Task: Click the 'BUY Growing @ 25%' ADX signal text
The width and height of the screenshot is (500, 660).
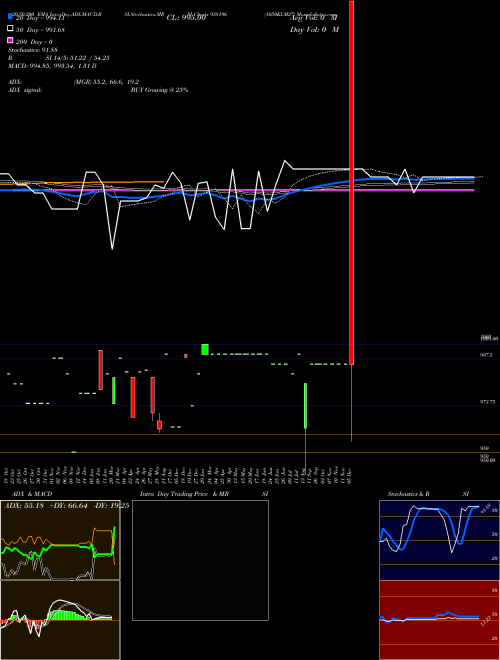Action: tap(159, 90)
